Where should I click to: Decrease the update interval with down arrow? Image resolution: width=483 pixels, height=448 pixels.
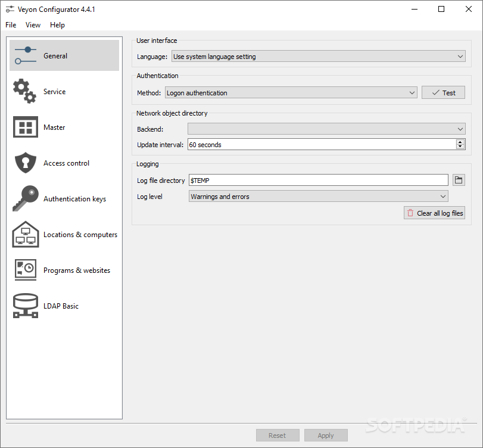[460, 147]
